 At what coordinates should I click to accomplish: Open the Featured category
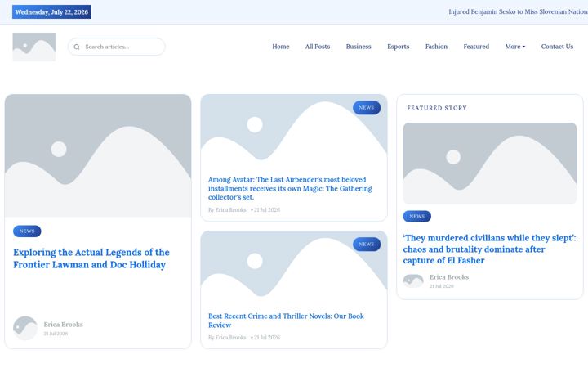click(x=476, y=47)
